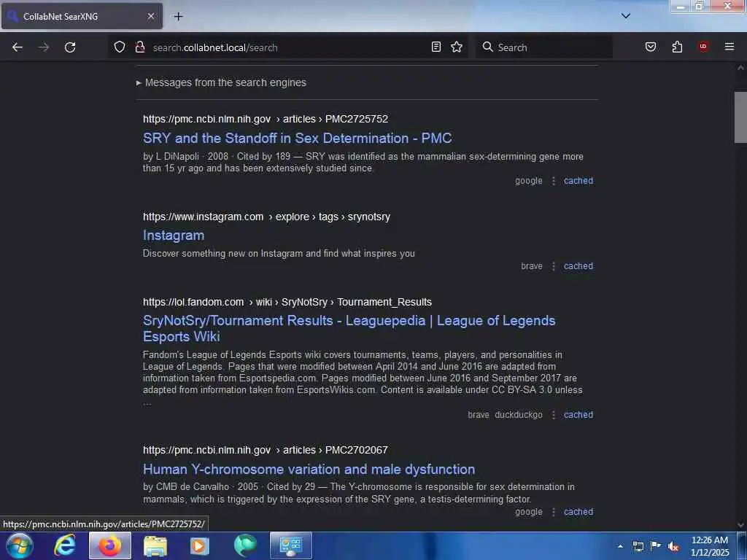The width and height of the screenshot is (747, 560).
Task: Open more options dots for Instagram result
Action: (x=554, y=266)
